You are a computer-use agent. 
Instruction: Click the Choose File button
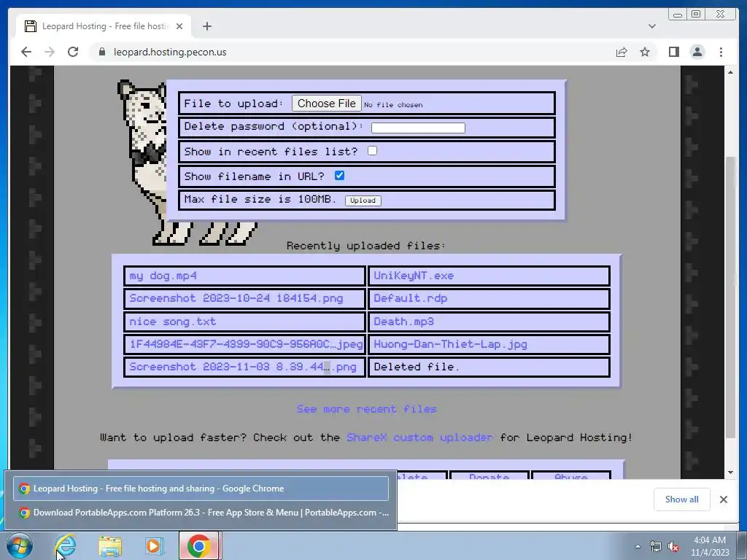(x=326, y=104)
